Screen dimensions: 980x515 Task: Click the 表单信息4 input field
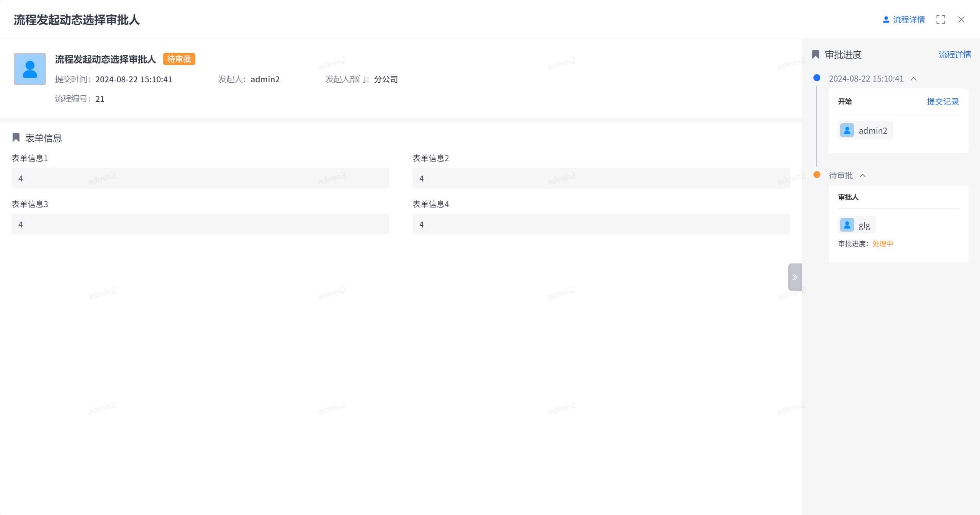[601, 224]
